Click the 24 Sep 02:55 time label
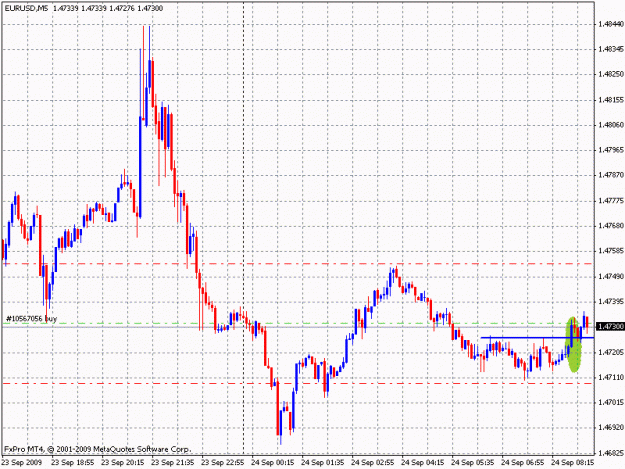The image size is (625, 469). (x=373, y=463)
